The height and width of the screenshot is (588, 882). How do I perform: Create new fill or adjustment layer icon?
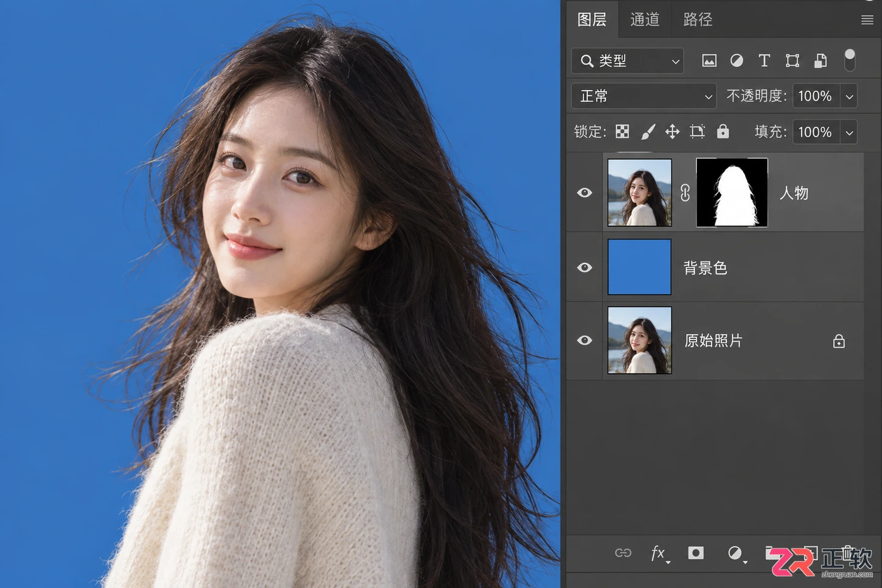point(736,554)
